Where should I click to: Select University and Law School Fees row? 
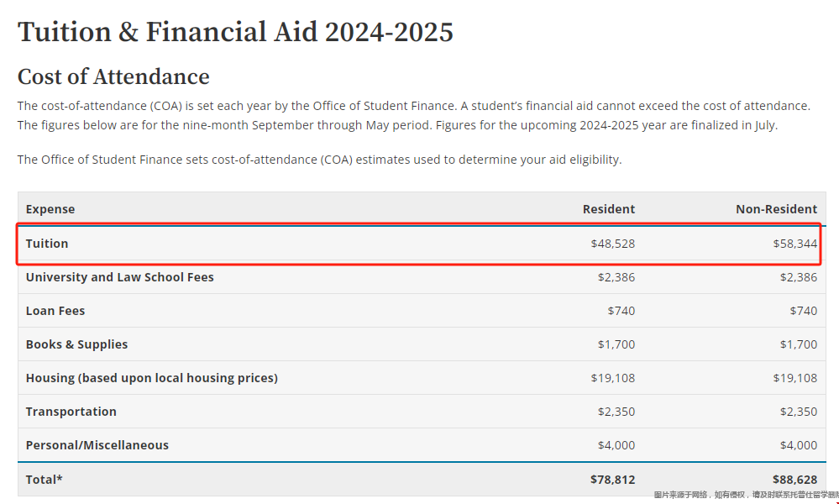pos(422,277)
